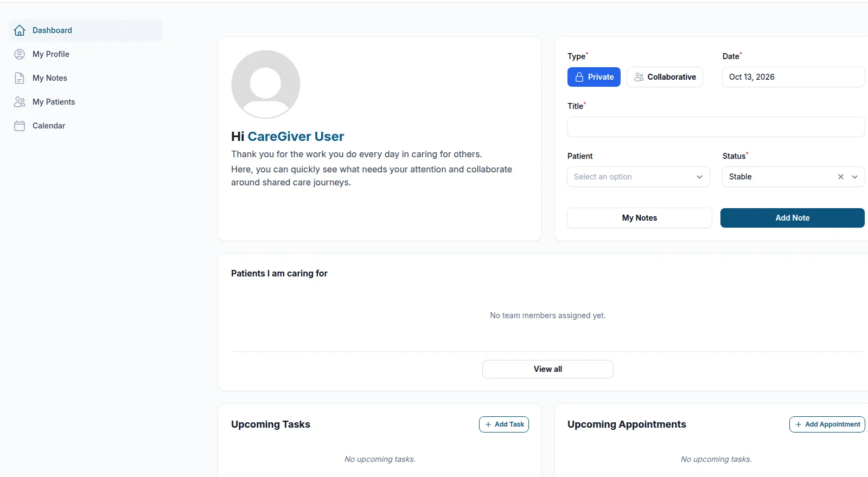868x477 pixels.
Task: Open the Patient 'Select an option' dropdown
Action: [639, 177]
